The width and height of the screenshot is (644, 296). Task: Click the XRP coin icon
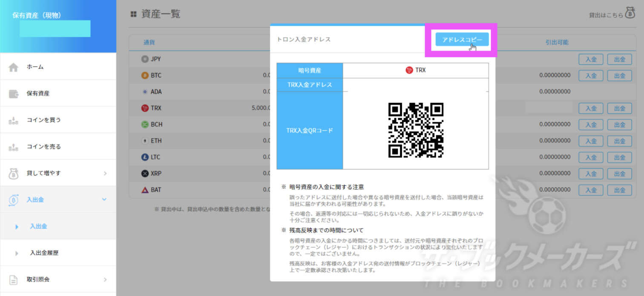145,174
